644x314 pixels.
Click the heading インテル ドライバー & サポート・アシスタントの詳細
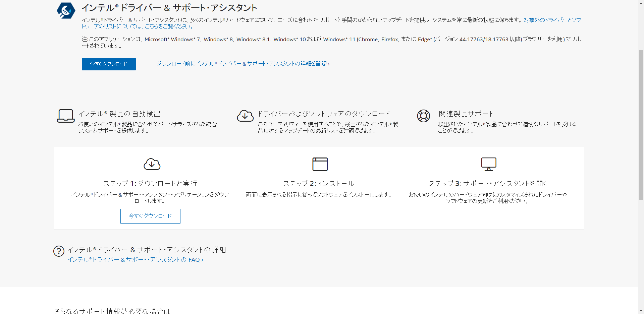point(147,250)
